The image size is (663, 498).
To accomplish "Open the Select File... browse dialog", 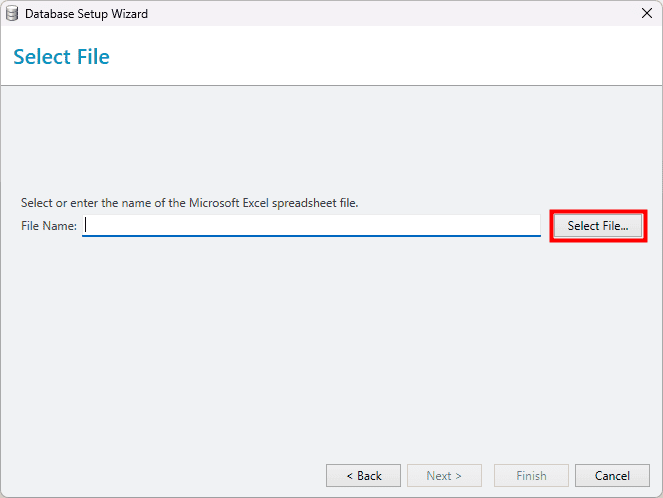I will (x=598, y=226).
